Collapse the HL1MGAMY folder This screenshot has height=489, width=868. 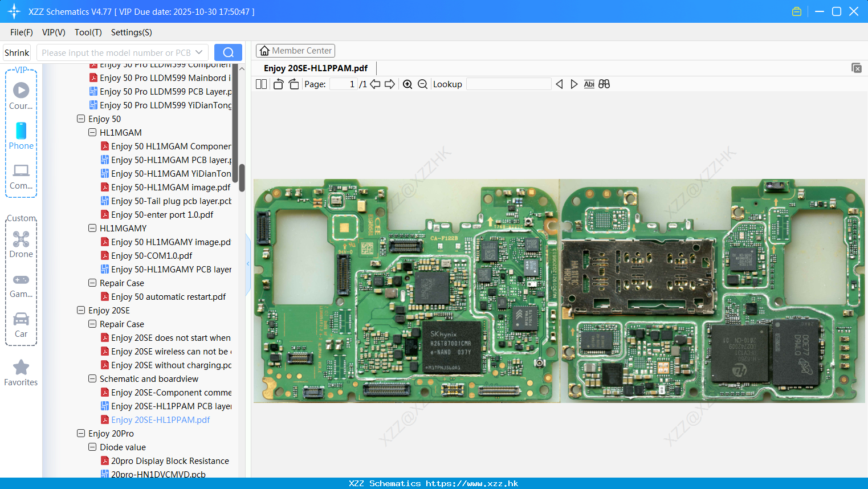coord(92,229)
